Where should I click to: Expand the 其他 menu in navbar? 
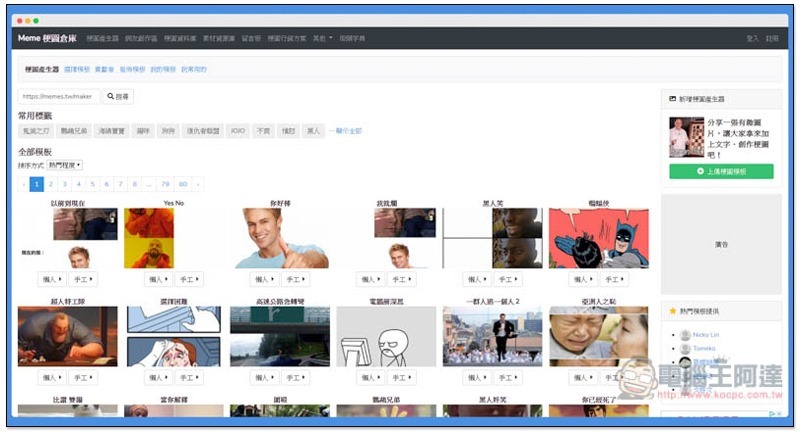[322, 39]
